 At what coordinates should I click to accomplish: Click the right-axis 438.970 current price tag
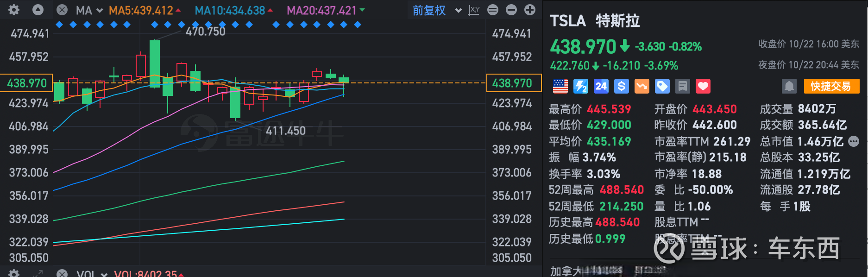coord(514,83)
